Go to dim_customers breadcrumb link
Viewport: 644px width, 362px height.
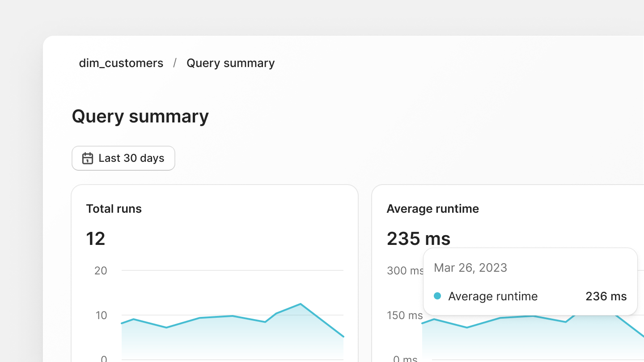tap(121, 63)
